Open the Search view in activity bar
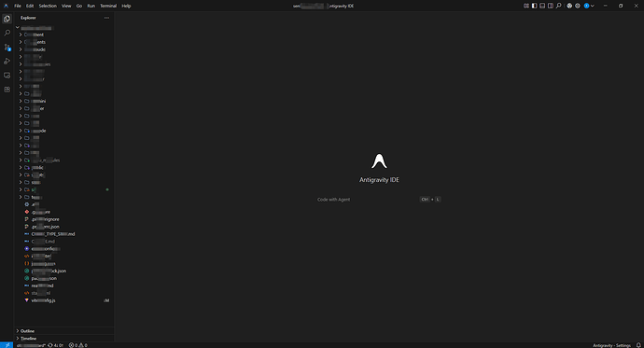The image size is (644, 348). pos(7,33)
